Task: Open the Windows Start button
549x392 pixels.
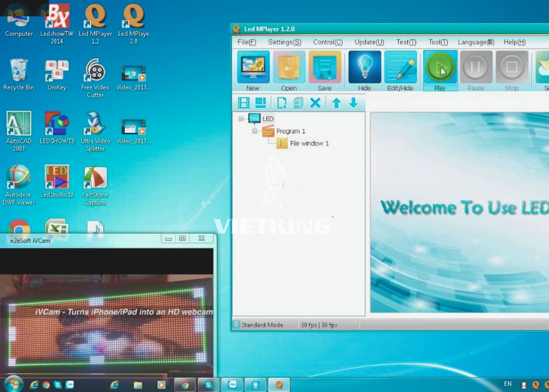Action: click(x=13, y=385)
